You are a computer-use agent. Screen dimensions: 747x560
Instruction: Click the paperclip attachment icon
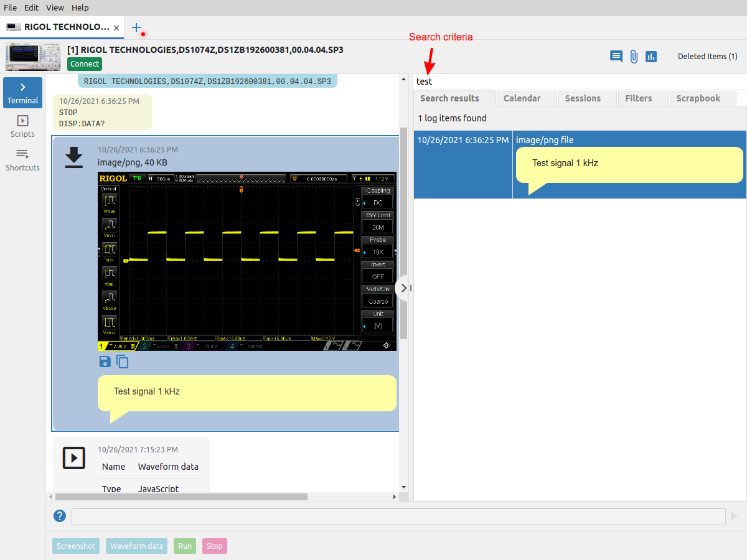(x=634, y=57)
